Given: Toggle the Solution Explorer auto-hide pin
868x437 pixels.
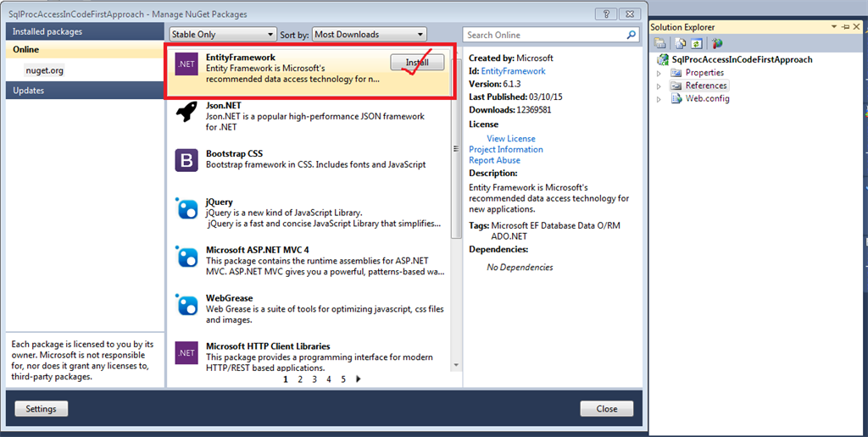Looking at the screenshot, I should (x=845, y=27).
